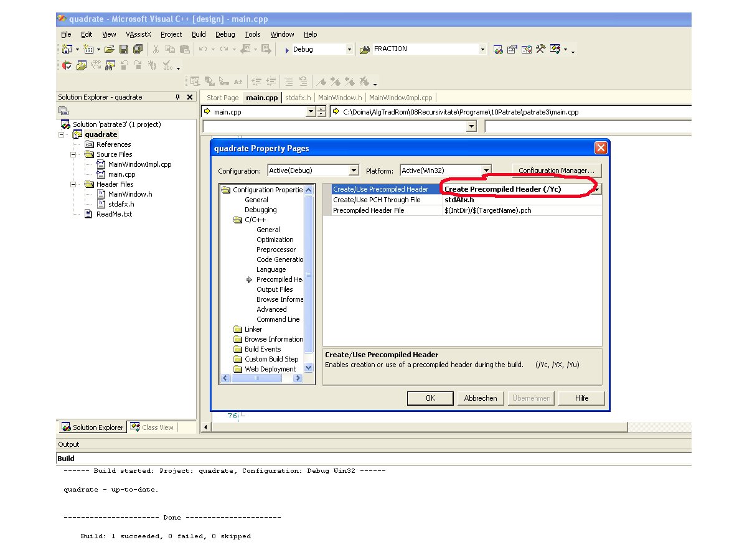The image size is (747, 560).
Task: Select Command Line under C/C++
Action: click(x=278, y=319)
